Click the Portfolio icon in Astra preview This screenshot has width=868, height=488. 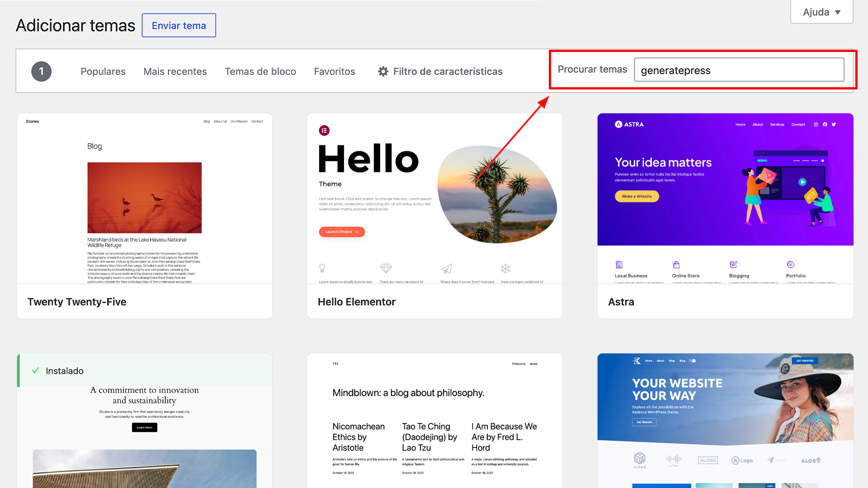[x=790, y=265]
